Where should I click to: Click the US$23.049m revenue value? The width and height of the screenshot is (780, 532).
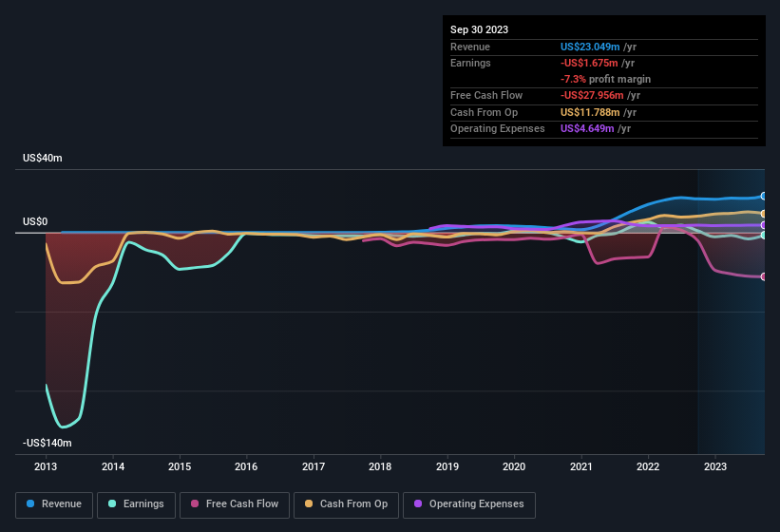(590, 47)
